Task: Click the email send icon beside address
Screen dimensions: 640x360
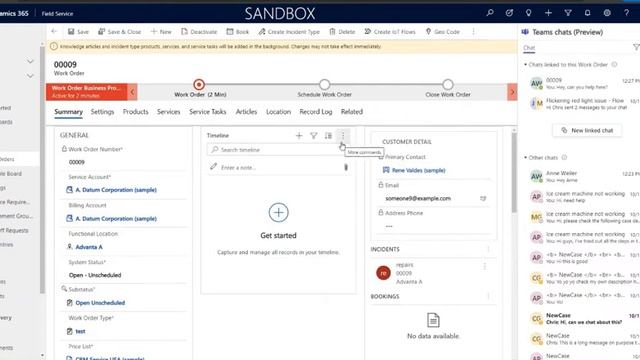Action: click(x=483, y=198)
